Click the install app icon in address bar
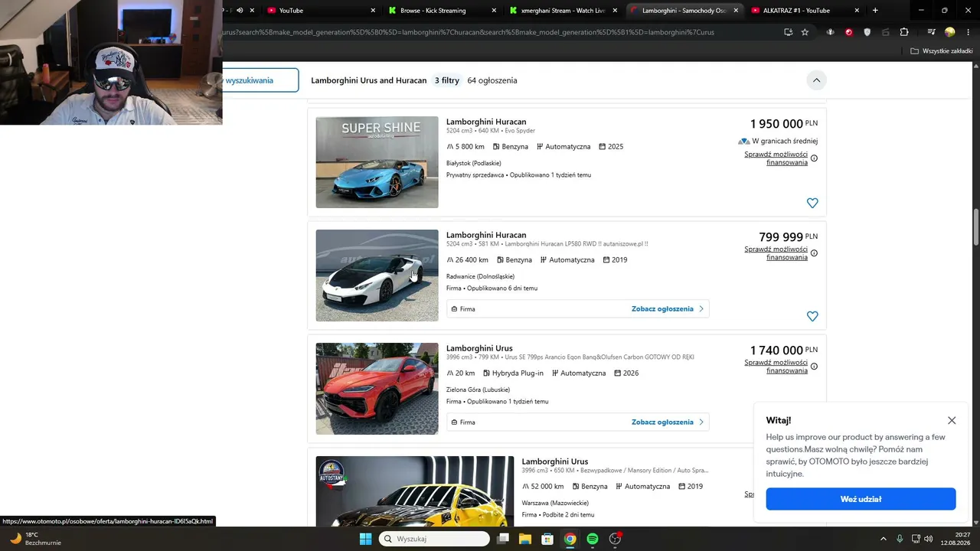980x551 pixels. click(788, 32)
